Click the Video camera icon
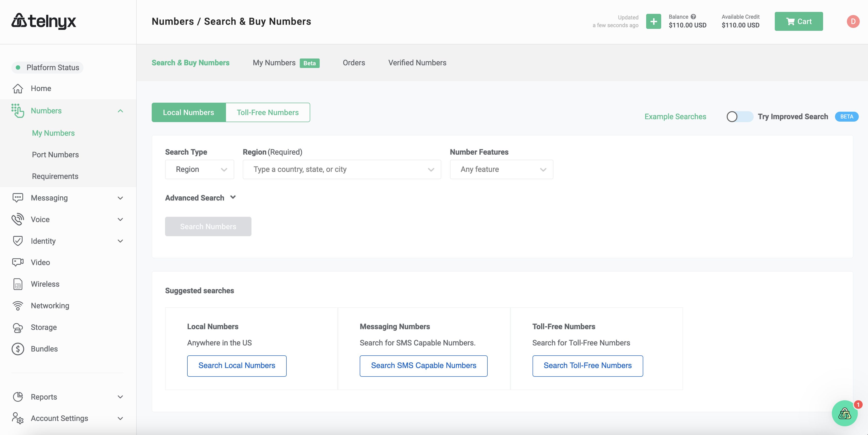 click(17, 262)
